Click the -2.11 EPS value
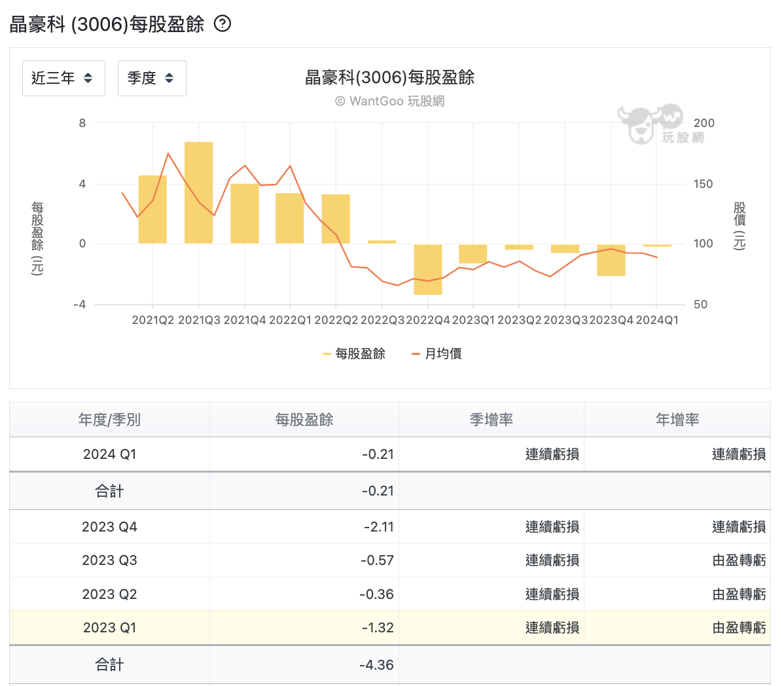Viewport: 784px width, 686px height. pyautogui.click(x=378, y=526)
